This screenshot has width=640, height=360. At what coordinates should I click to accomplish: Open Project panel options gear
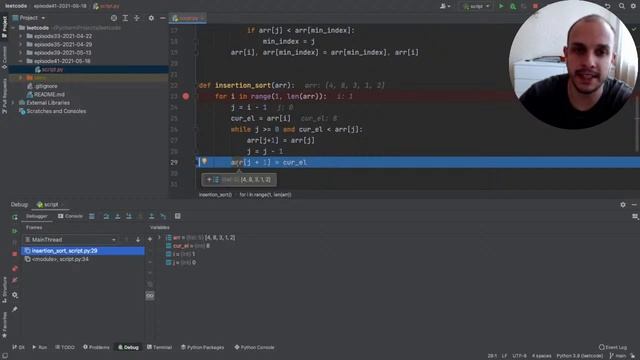(151, 18)
